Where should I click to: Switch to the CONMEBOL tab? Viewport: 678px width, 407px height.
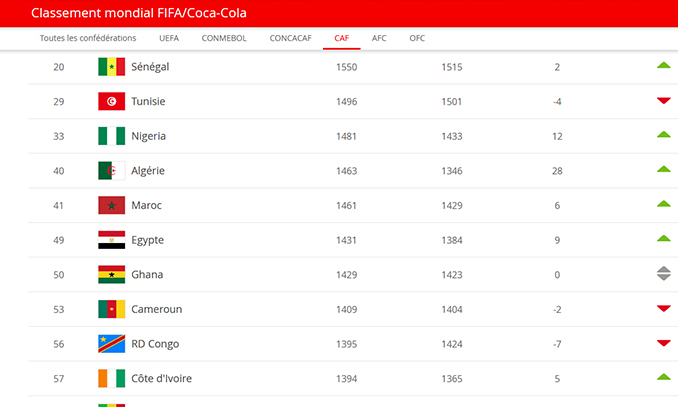224,38
